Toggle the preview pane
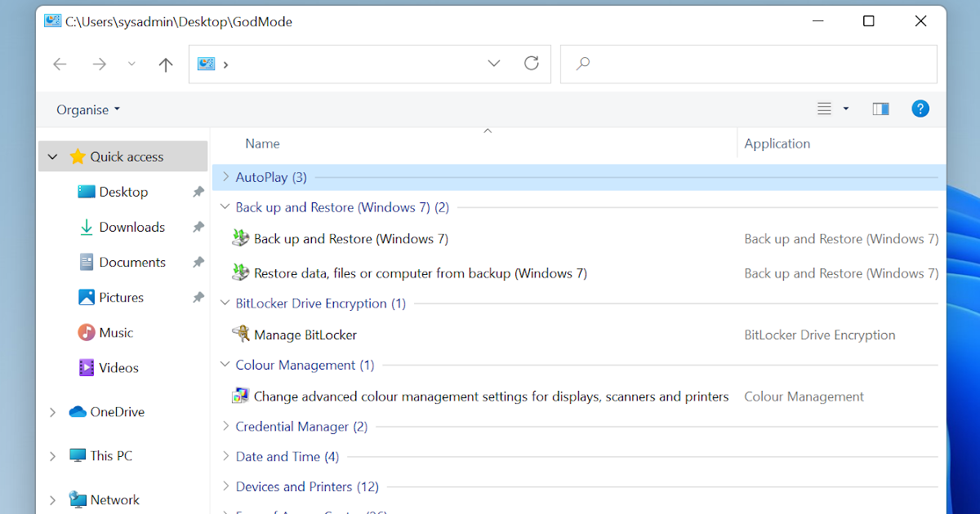The height and width of the screenshot is (514, 980). (880, 108)
